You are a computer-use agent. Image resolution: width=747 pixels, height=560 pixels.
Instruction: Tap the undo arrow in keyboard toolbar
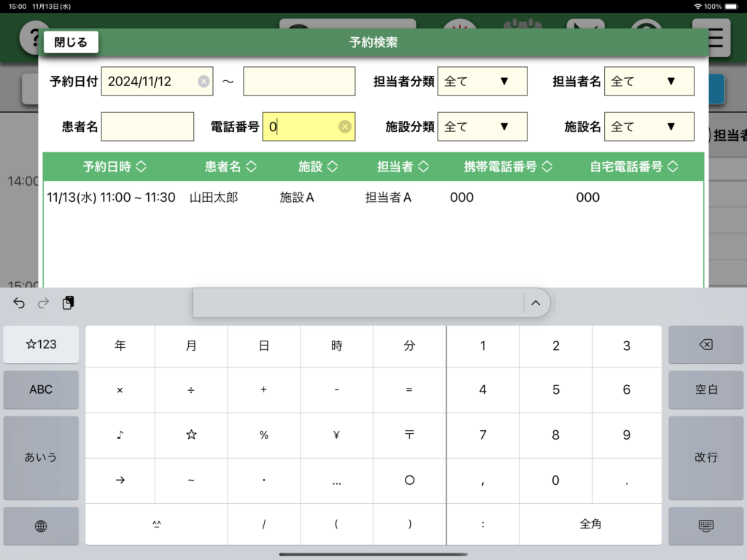pos(19,303)
